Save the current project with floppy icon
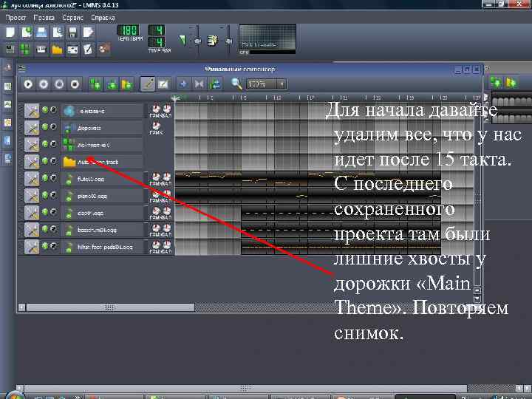 coord(72,33)
